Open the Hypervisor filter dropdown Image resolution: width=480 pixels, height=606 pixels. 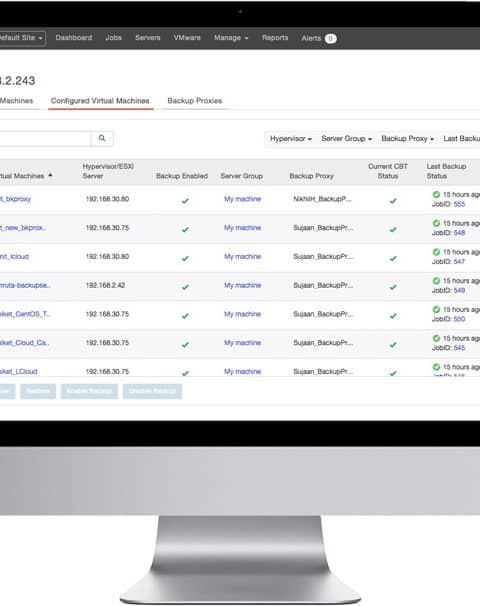[291, 138]
